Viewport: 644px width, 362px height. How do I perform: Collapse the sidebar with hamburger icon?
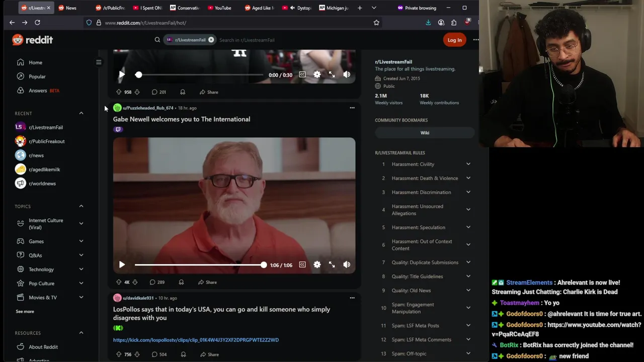coord(99,62)
